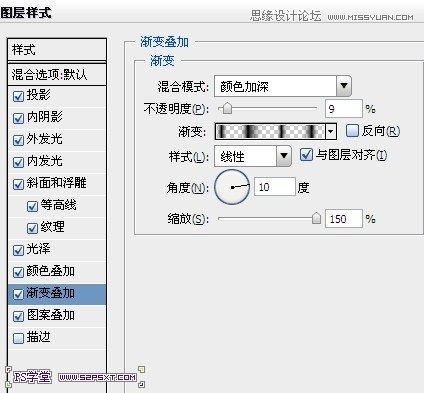Select 混合选项:默认 blending options
Viewport: 424px width, 393px height.
click(57, 74)
